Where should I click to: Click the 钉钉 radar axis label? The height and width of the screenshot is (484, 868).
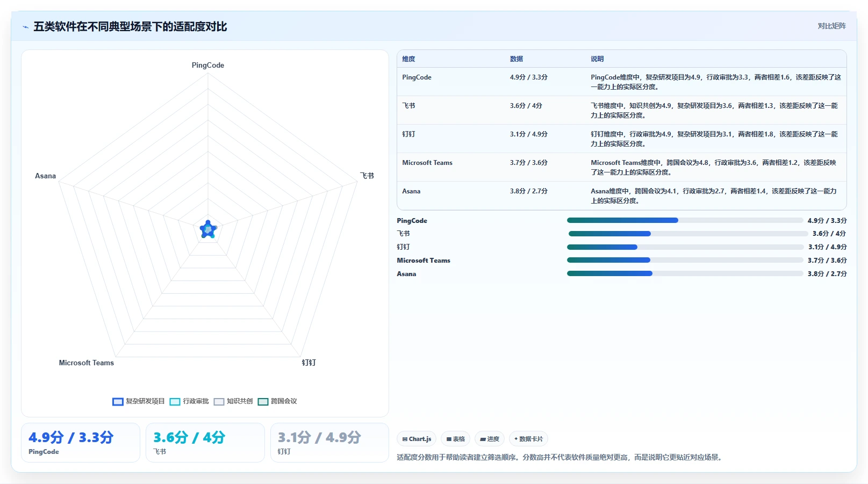309,363
